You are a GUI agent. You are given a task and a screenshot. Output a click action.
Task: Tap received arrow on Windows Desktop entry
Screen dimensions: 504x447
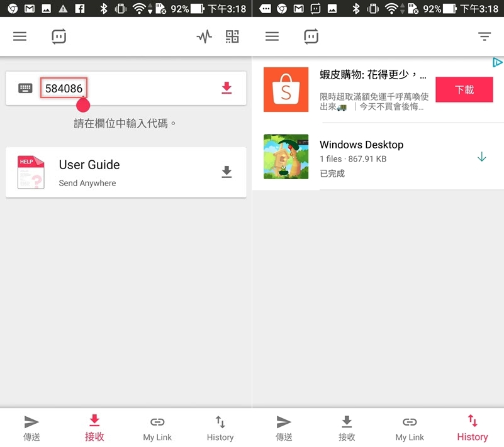click(x=481, y=157)
